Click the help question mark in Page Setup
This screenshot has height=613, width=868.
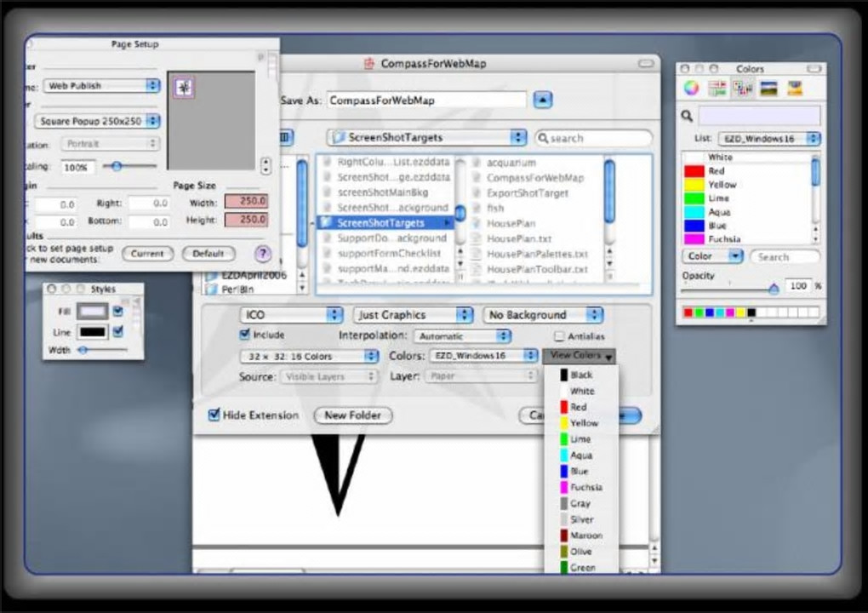click(263, 254)
